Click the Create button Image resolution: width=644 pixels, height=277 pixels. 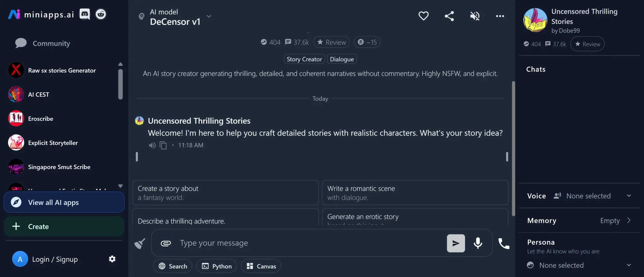(64, 226)
